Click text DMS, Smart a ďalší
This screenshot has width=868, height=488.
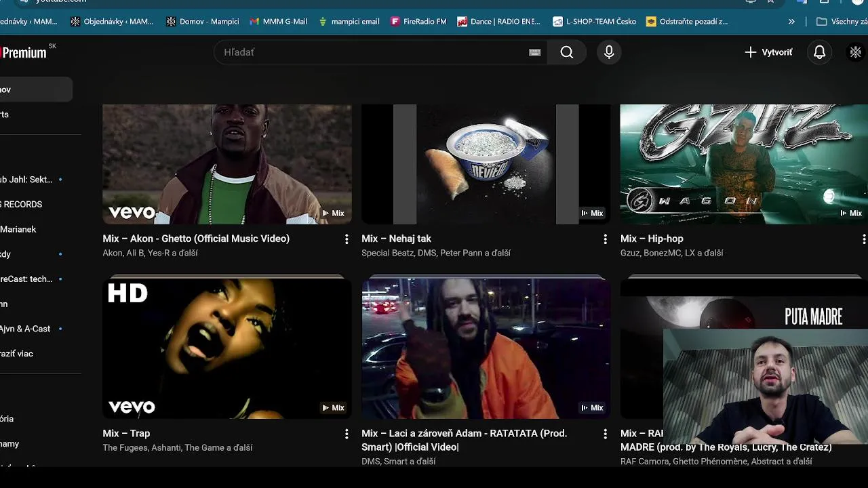(398, 461)
